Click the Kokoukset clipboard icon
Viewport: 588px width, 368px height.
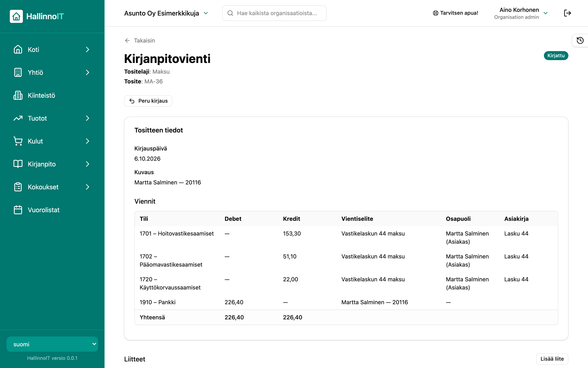click(x=18, y=187)
